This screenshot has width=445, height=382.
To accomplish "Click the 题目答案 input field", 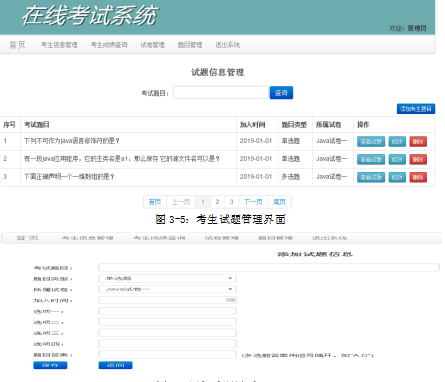I will click(167, 355).
